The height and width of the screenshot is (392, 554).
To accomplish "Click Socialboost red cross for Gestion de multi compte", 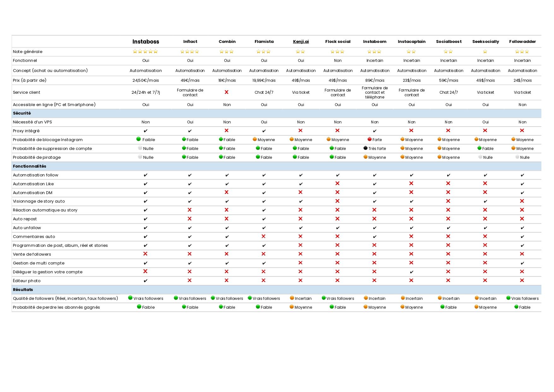I will [x=448, y=263].
